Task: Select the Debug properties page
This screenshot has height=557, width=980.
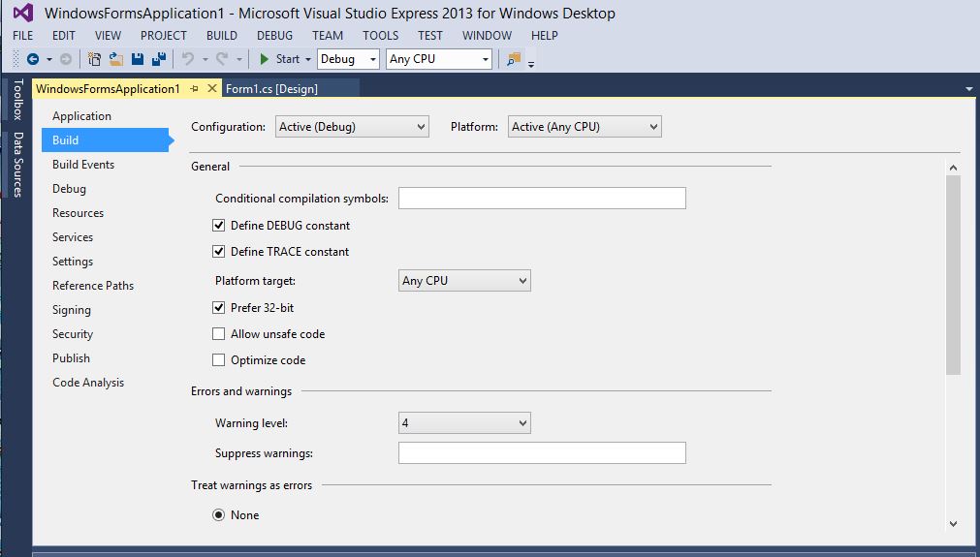Action: click(x=70, y=189)
